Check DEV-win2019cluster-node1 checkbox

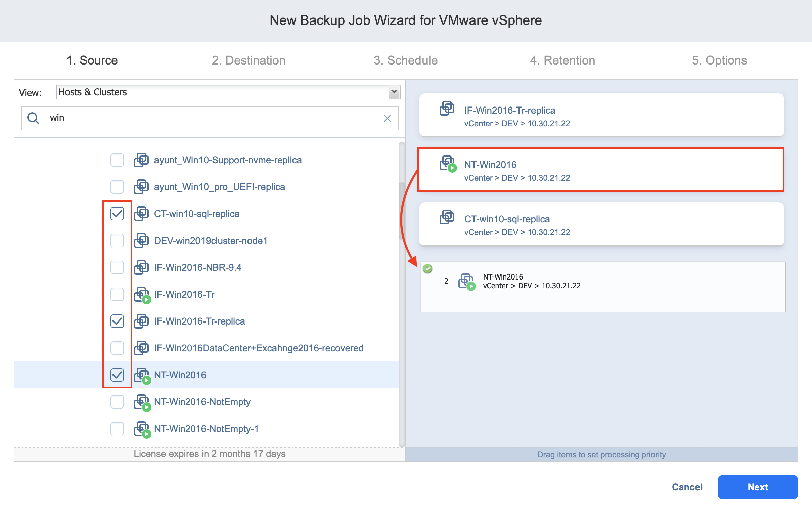coord(117,241)
